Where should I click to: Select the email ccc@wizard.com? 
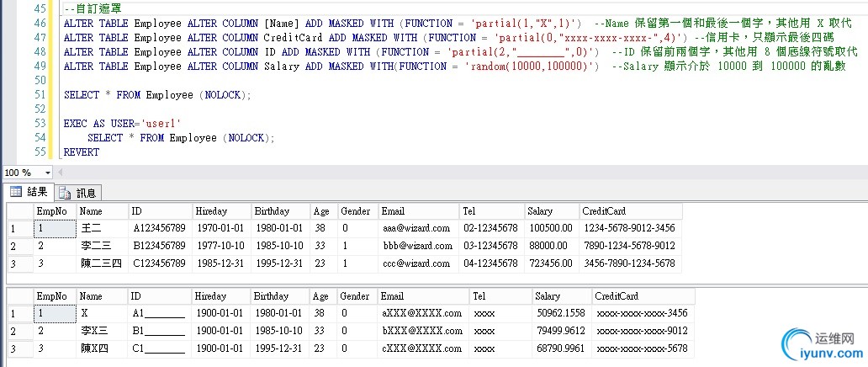(x=419, y=263)
